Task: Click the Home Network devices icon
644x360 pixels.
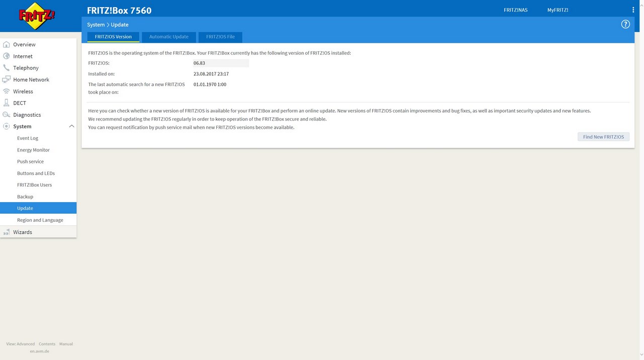Action: coord(7,79)
